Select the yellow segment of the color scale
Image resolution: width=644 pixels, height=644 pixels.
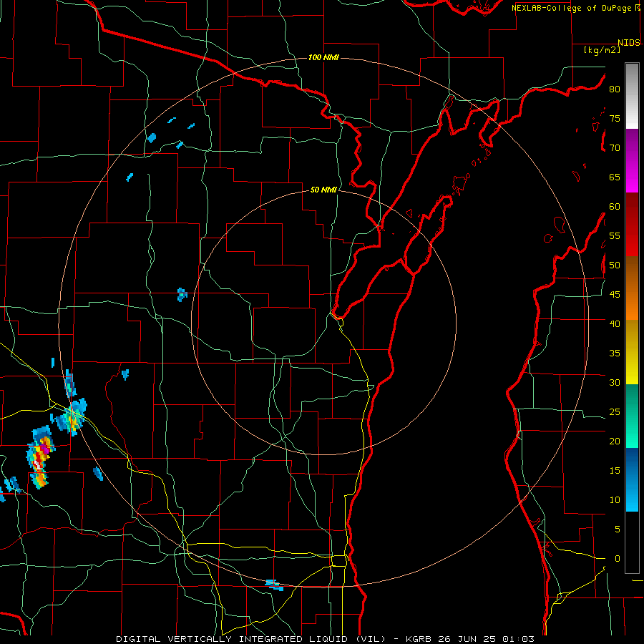click(632, 352)
